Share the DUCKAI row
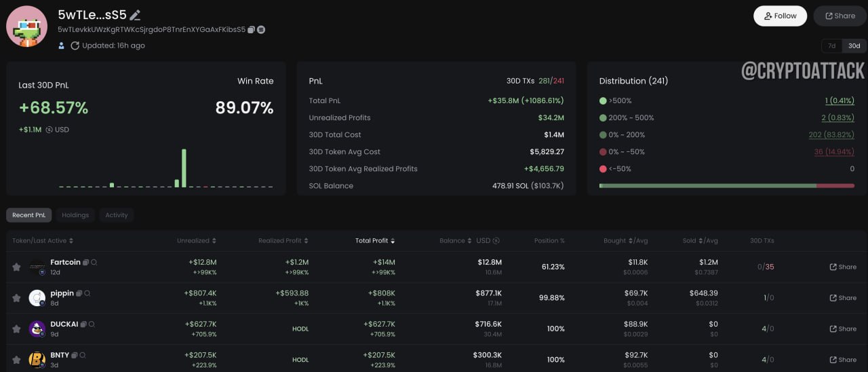Screen dimensions: 868x372 (843, 329)
